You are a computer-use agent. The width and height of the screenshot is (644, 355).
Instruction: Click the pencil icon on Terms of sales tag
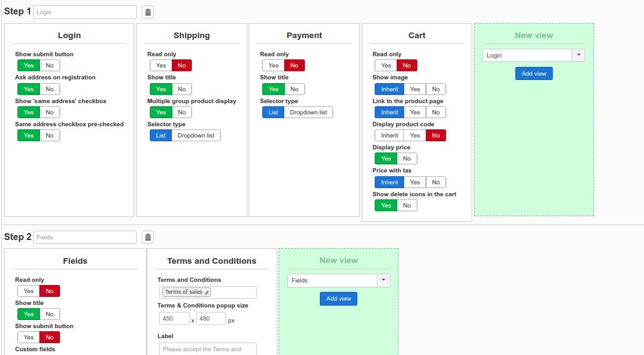tap(207, 292)
